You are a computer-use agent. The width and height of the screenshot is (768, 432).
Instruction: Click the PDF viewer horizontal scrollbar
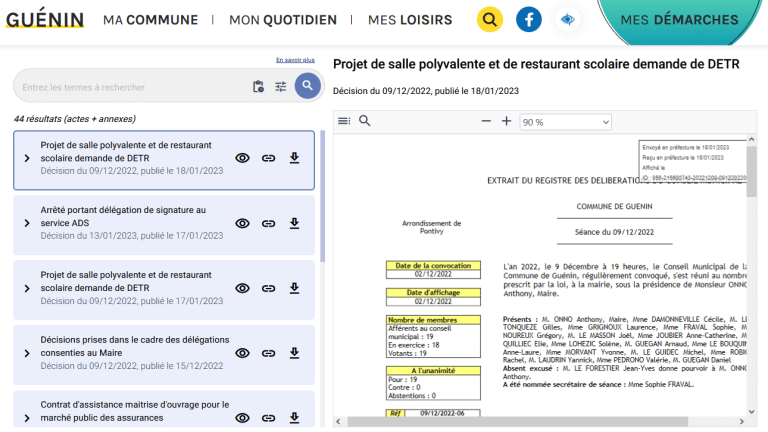[x=518, y=422]
